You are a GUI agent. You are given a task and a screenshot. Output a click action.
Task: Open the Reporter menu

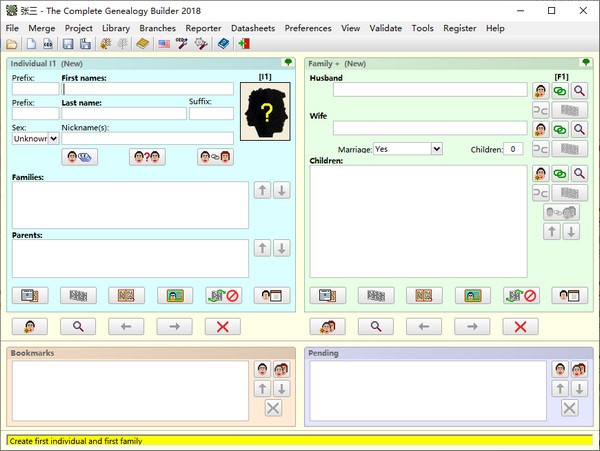204,29
